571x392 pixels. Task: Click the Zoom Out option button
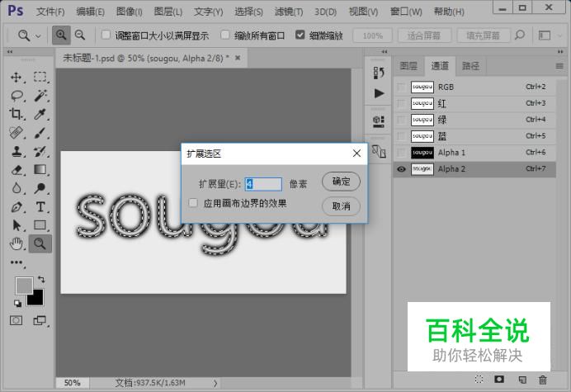[x=80, y=35]
